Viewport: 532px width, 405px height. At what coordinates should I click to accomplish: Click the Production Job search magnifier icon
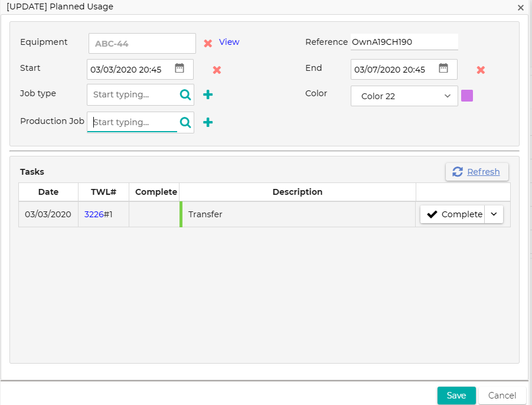click(185, 122)
